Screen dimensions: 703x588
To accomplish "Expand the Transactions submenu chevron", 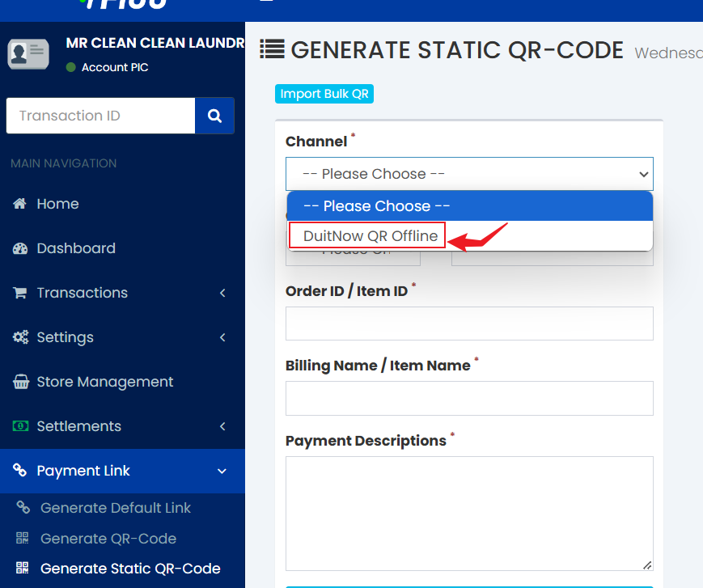I will [222, 293].
